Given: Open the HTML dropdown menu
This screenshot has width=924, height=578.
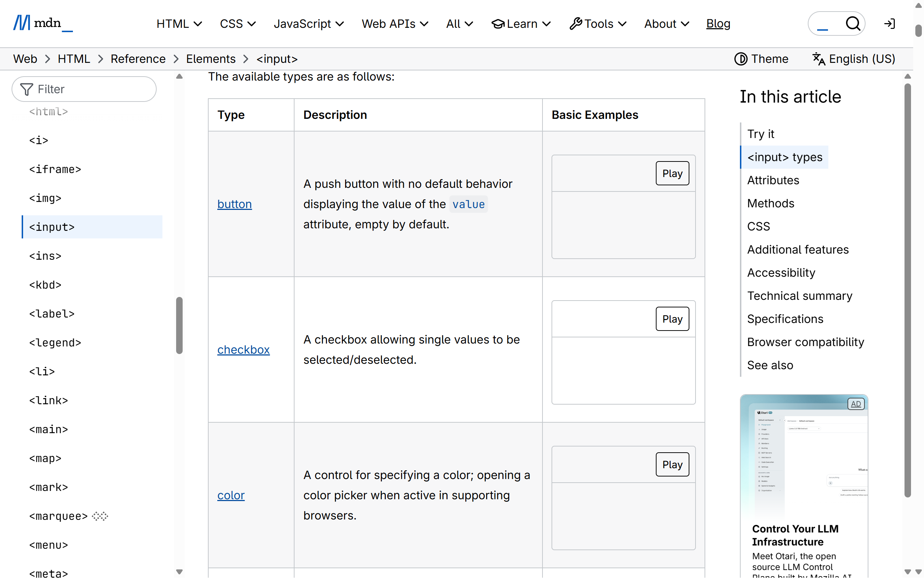Looking at the screenshot, I should 179,24.
